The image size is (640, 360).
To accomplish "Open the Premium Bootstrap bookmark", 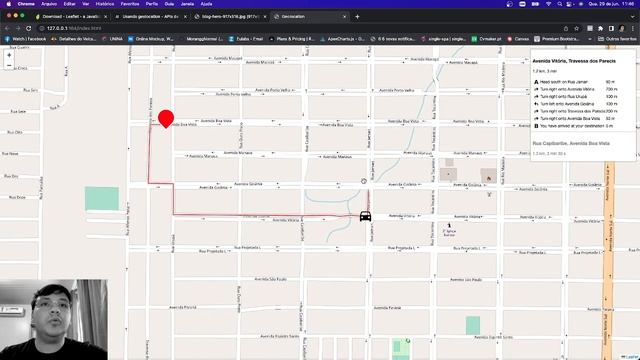I will click(557, 39).
